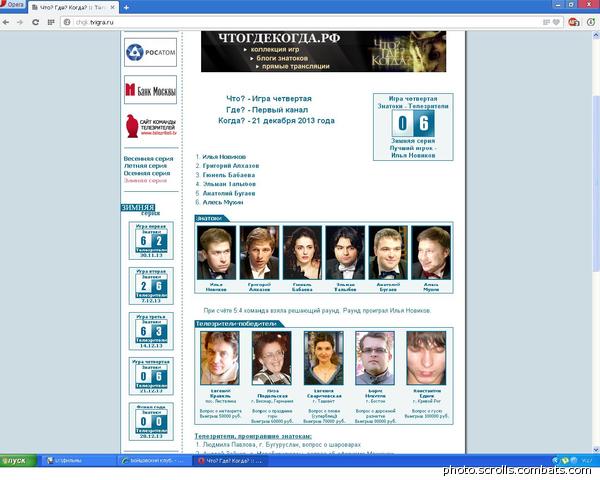Select the Что? Где? Когда? browser tab
Screen dimensions: 600x480
coord(73,7)
